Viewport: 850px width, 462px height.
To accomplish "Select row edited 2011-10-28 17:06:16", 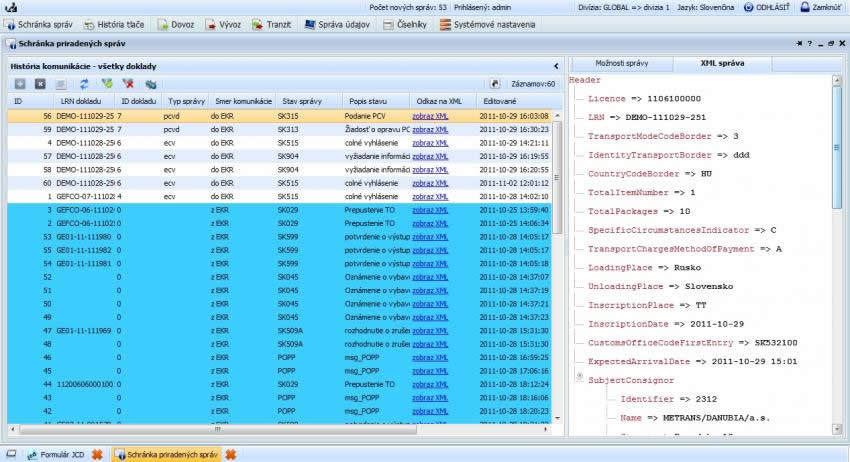I will click(280, 371).
